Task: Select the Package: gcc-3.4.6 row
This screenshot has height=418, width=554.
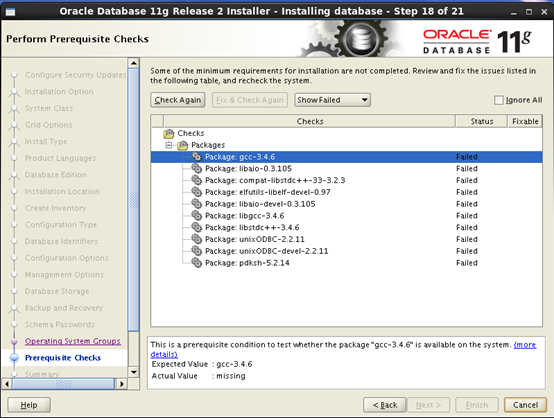Action: pos(347,157)
